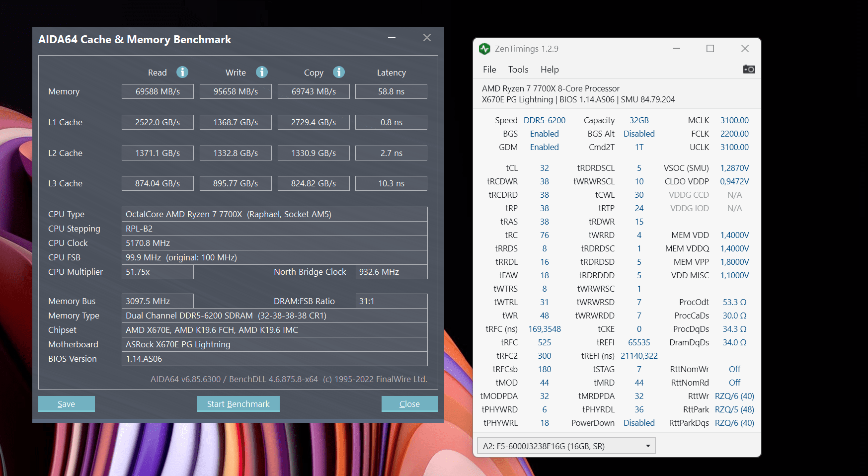Click the Memory Write value 95658 MB/s
The width and height of the screenshot is (868, 476).
236,91
